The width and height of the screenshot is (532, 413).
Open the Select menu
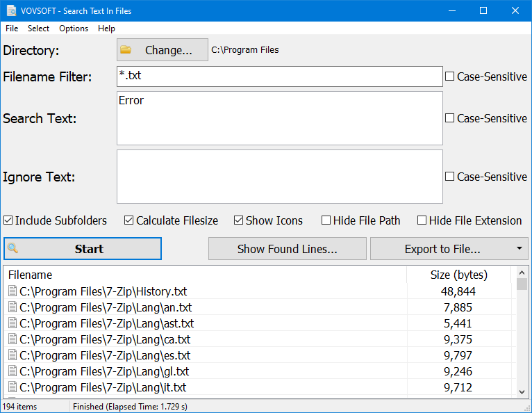pyautogui.click(x=38, y=29)
